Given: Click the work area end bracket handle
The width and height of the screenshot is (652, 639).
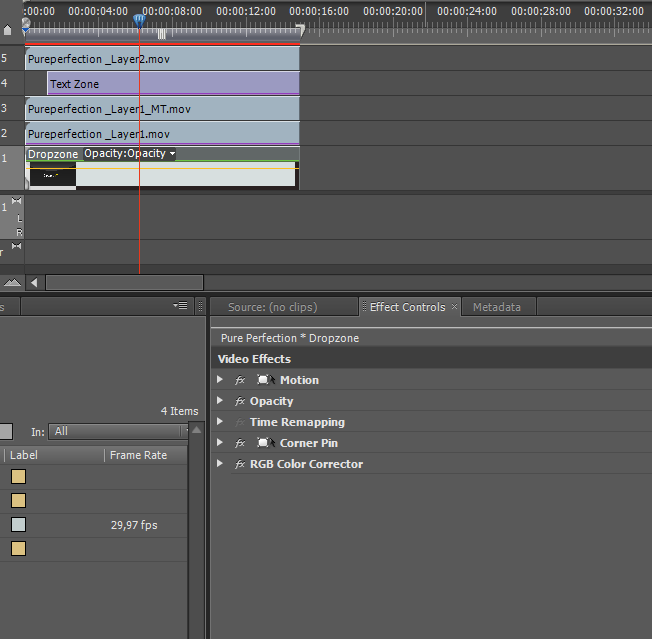Looking at the screenshot, I should pyautogui.click(x=300, y=29).
